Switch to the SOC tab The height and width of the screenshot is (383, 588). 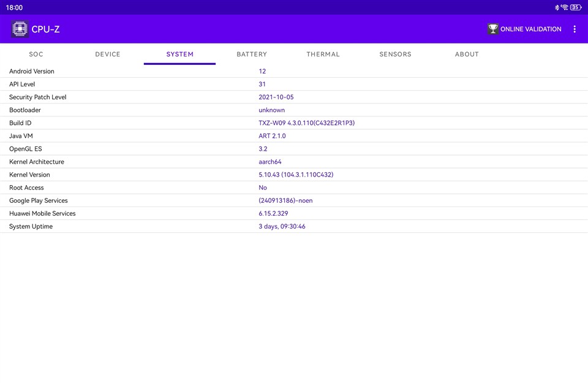point(36,54)
